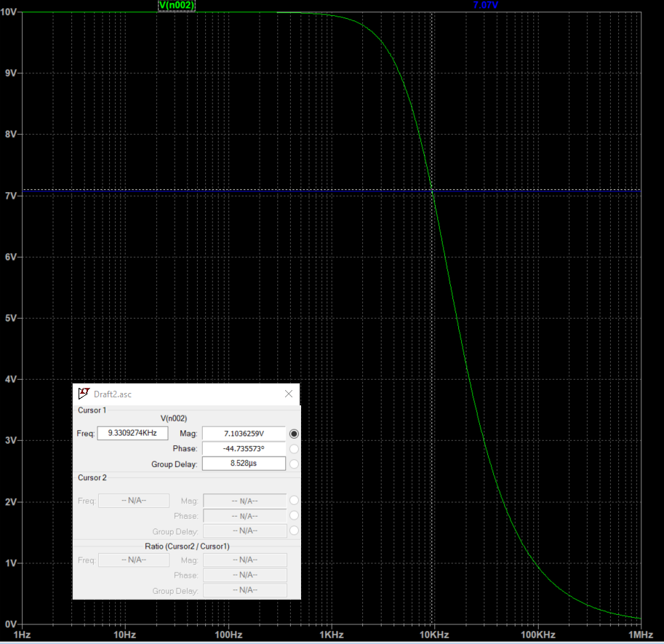Select the Cursor 2 Group Delay radio button
664x644 pixels.
pos(294,530)
